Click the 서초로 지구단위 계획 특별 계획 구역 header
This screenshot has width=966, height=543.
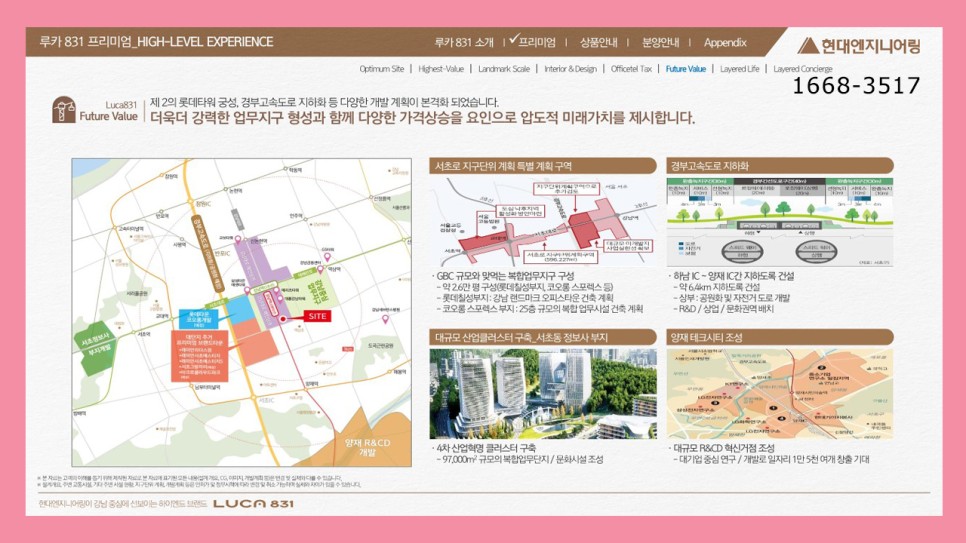click(542, 166)
